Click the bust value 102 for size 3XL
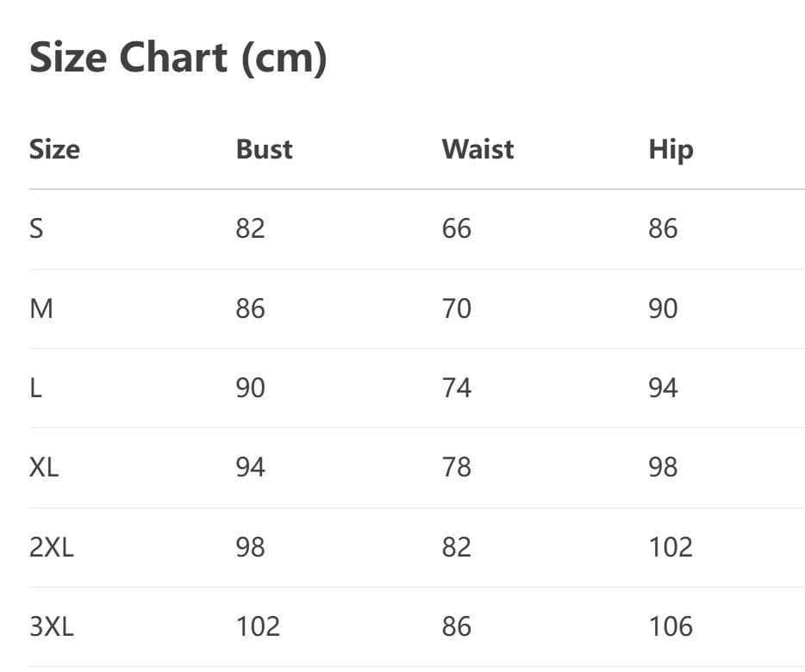 pos(258,626)
